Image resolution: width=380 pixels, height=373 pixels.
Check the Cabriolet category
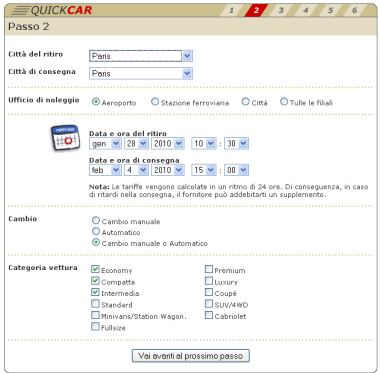point(209,315)
